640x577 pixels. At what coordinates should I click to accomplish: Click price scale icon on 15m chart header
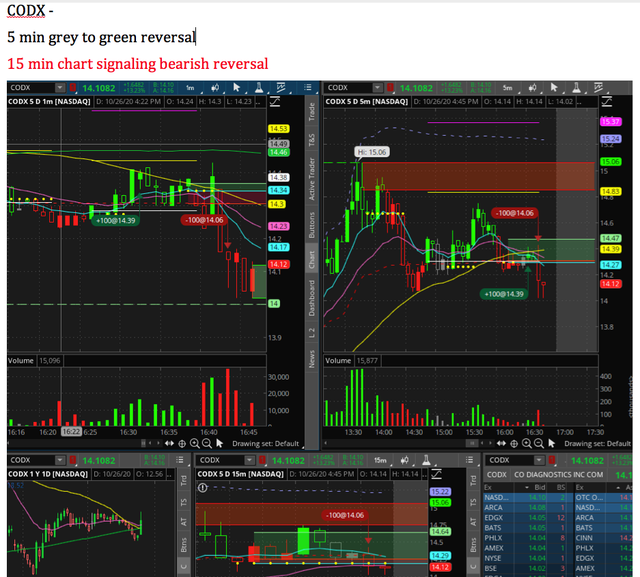click(x=436, y=474)
